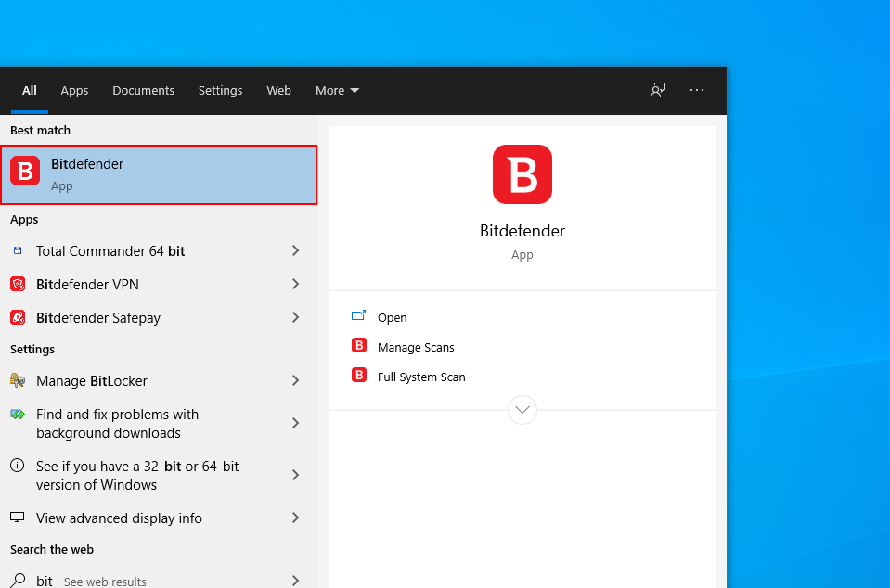This screenshot has width=890, height=588.
Task: Click the monitor icon for display info
Action: coord(18,518)
